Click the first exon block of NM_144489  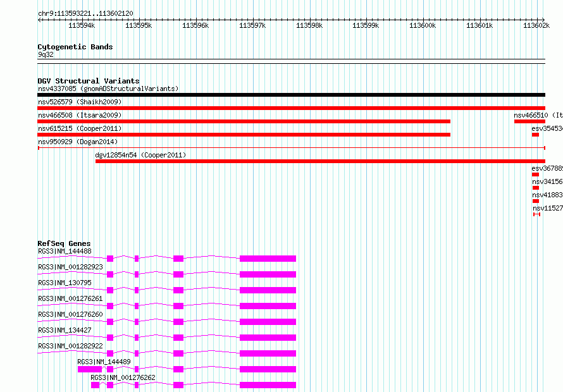pyautogui.click(x=90, y=369)
